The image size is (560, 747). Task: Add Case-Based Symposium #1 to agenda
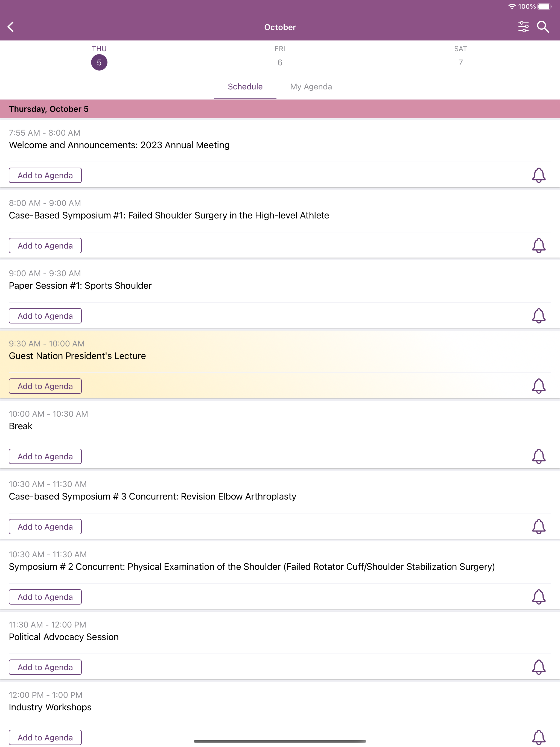(x=45, y=246)
